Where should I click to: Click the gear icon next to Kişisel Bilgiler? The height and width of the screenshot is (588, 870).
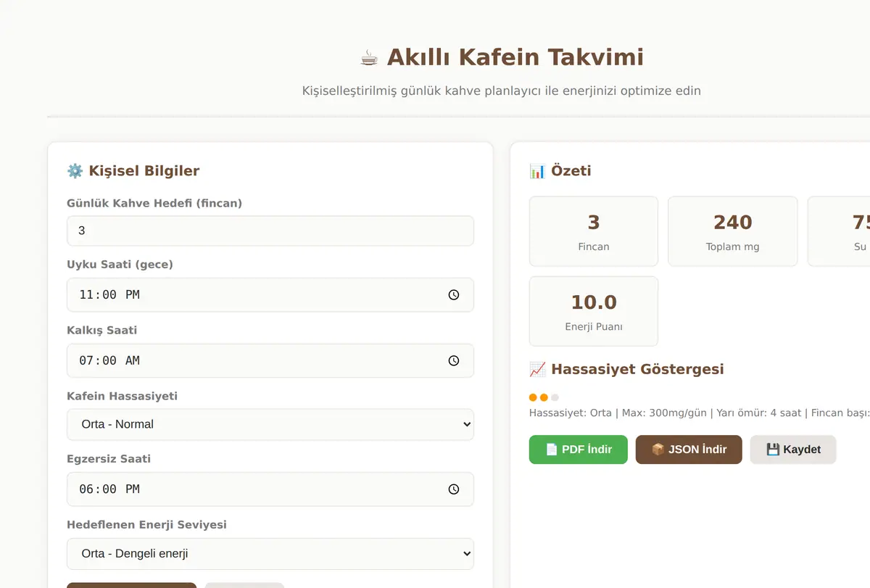point(75,171)
